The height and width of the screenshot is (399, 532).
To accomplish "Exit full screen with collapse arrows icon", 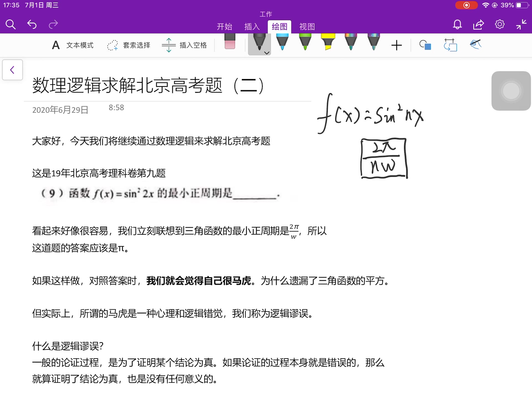I will click(x=521, y=24).
